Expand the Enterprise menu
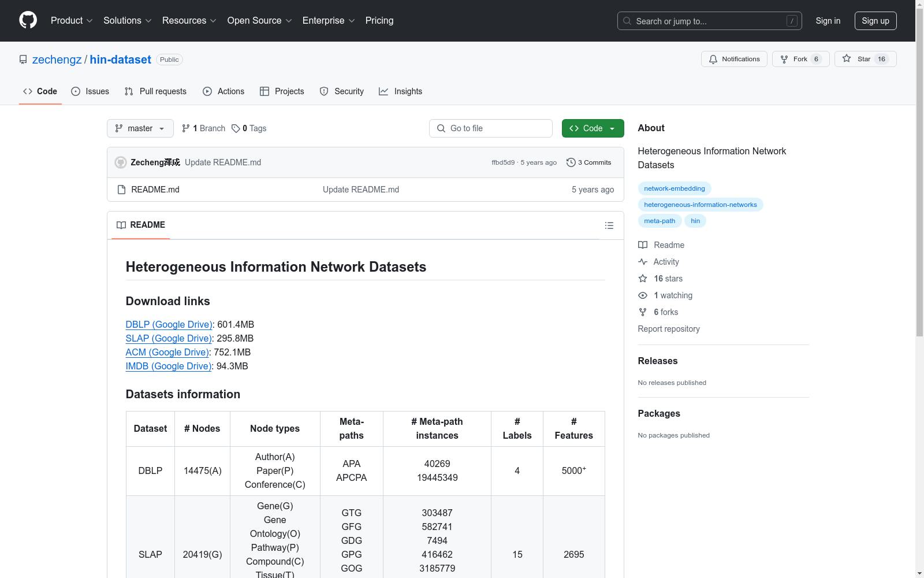This screenshot has height=578, width=924. (x=329, y=20)
